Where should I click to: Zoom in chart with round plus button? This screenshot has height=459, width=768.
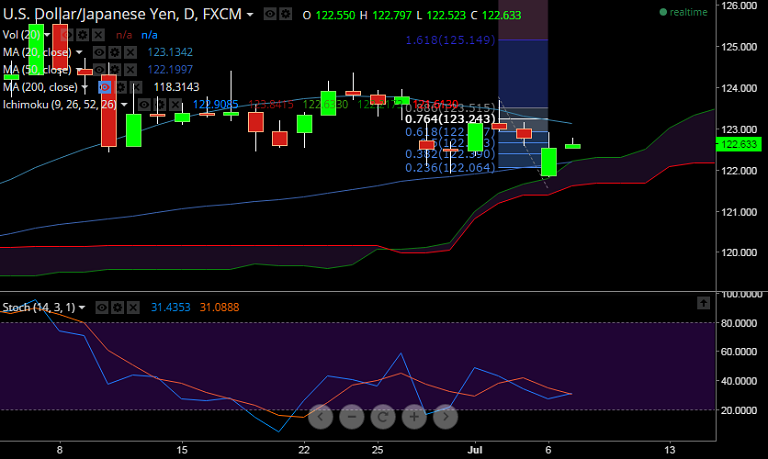coord(414,417)
